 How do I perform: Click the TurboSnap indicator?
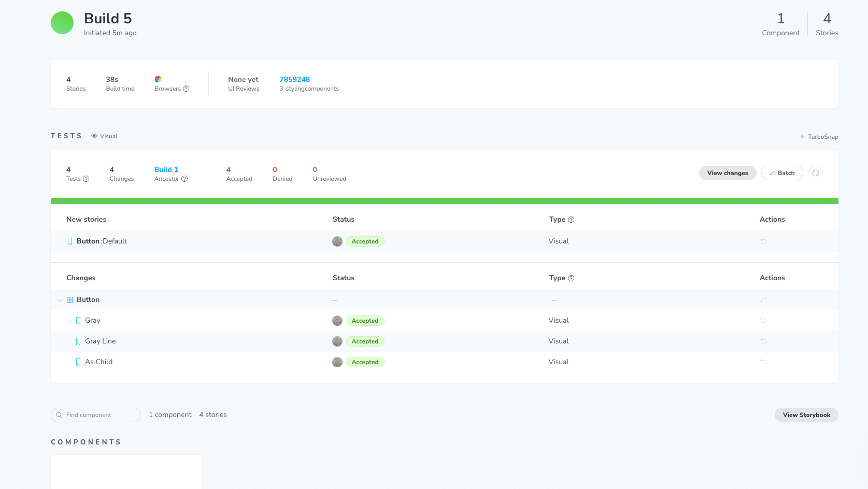point(819,137)
